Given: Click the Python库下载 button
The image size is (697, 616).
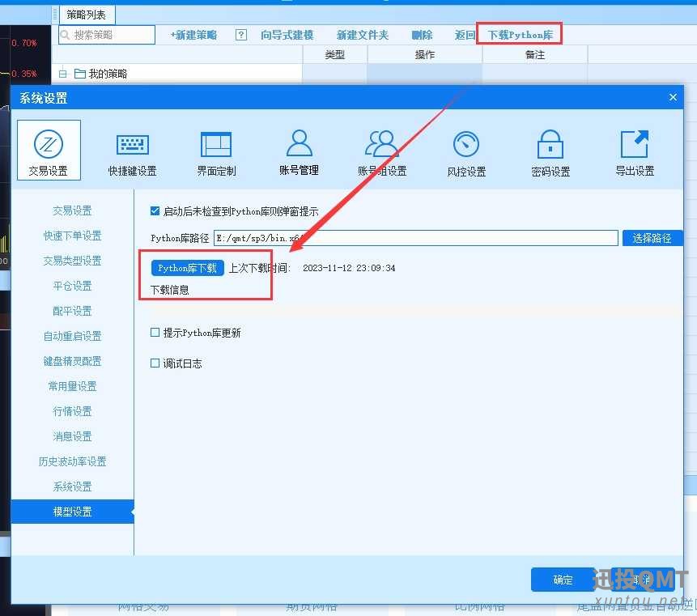Looking at the screenshot, I should tap(187, 268).
